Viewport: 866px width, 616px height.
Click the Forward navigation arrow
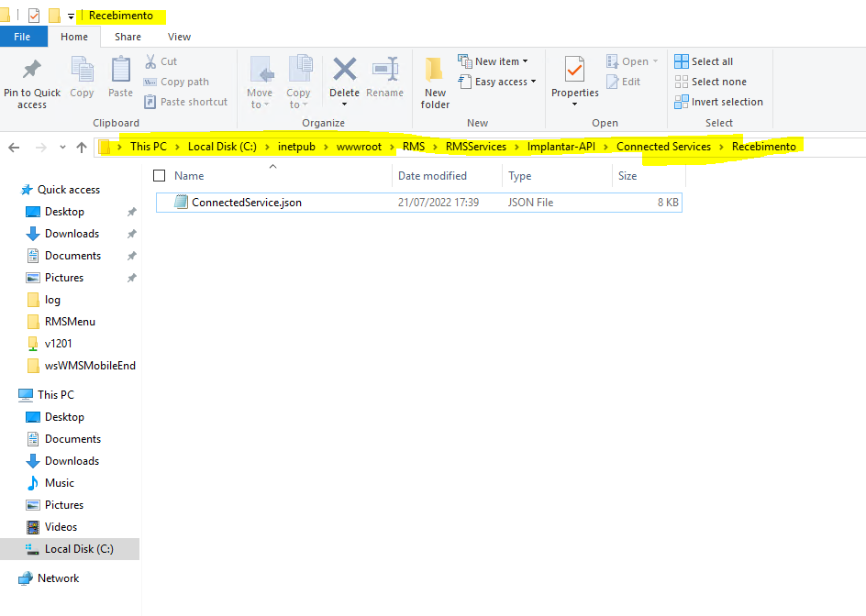tap(41, 148)
